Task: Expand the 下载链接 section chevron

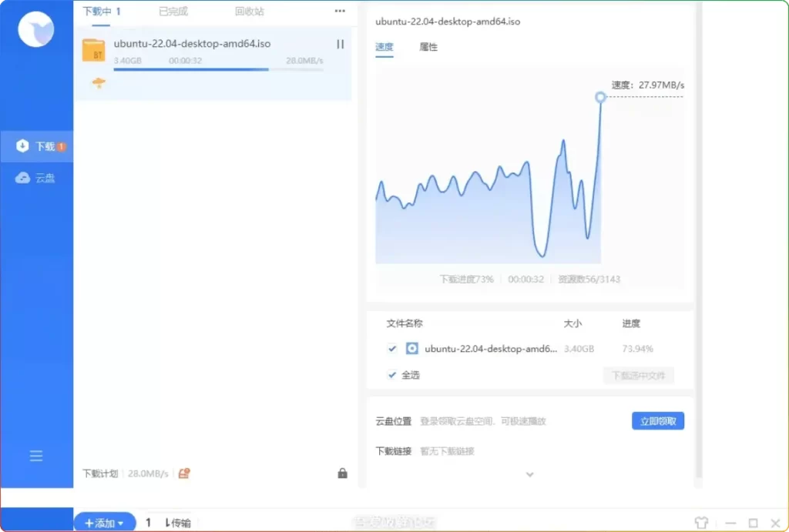Action: pyautogui.click(x=530, y=475)
